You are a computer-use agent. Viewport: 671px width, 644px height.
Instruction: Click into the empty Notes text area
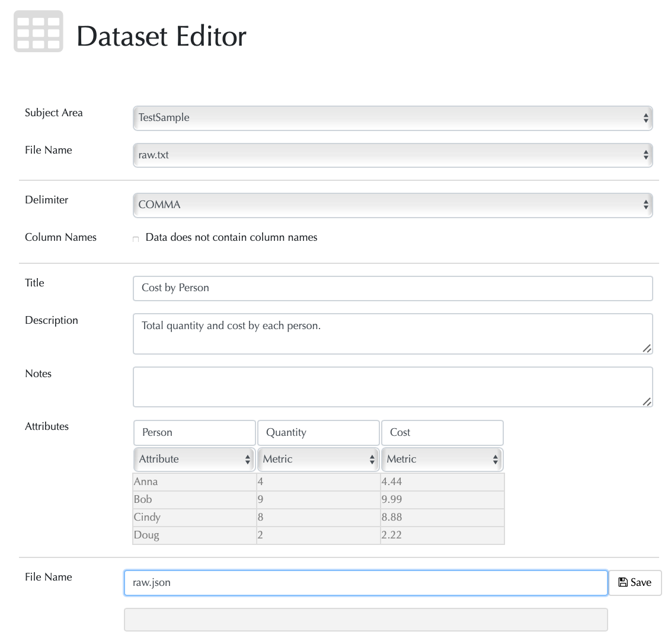(393, 387)
